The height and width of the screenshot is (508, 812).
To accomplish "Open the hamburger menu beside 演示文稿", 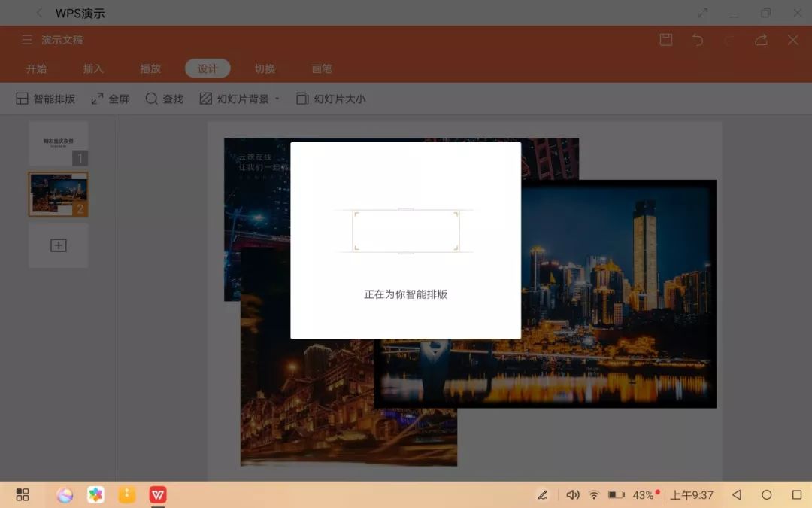I will pos(26,40).
